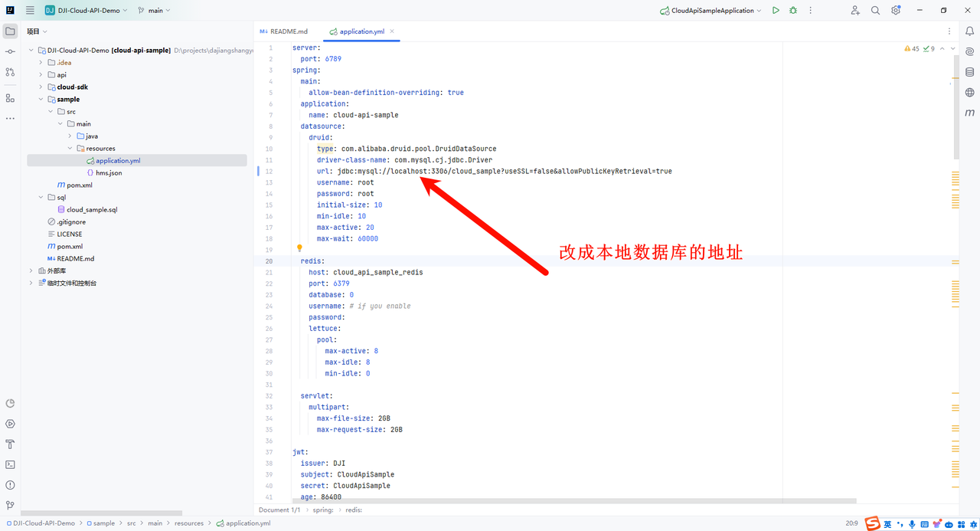Open the Maven tool window
980x531 pixels.
969,113
